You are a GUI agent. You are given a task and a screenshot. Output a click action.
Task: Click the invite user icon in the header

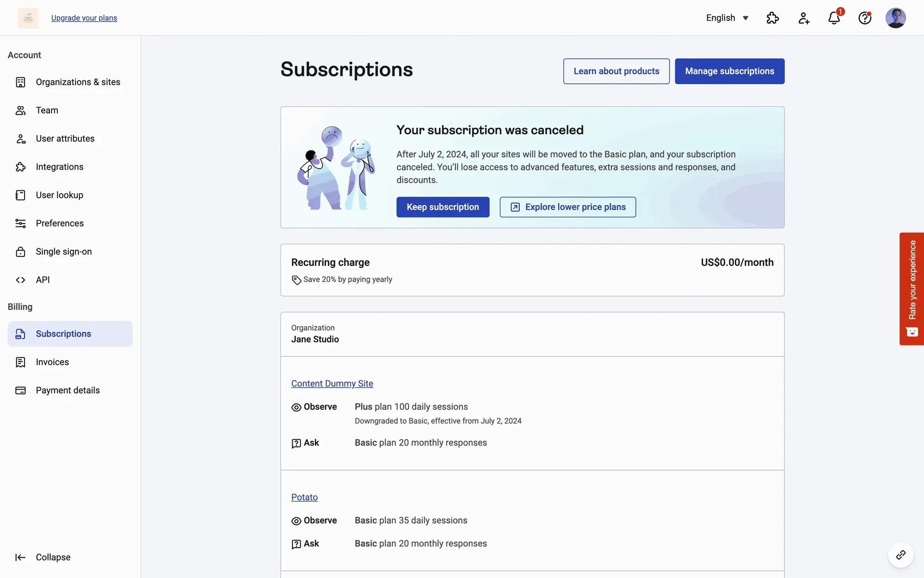coord(804,18)
